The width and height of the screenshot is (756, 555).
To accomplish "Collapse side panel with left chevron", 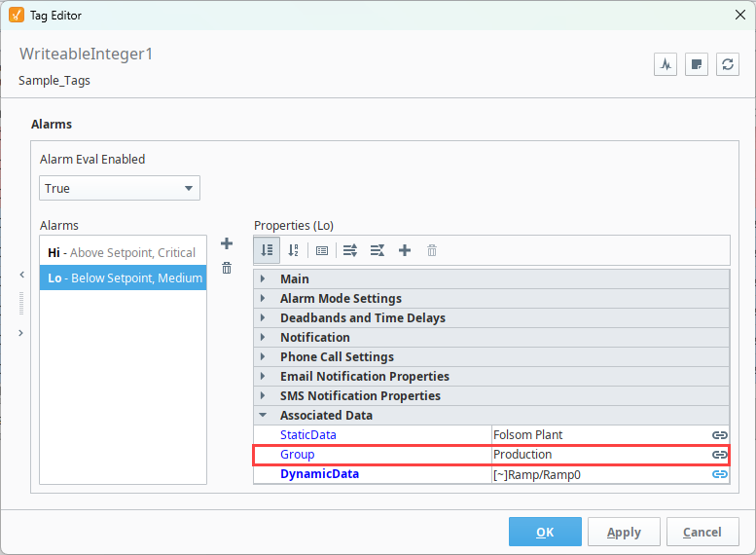I will pos(21,275).
